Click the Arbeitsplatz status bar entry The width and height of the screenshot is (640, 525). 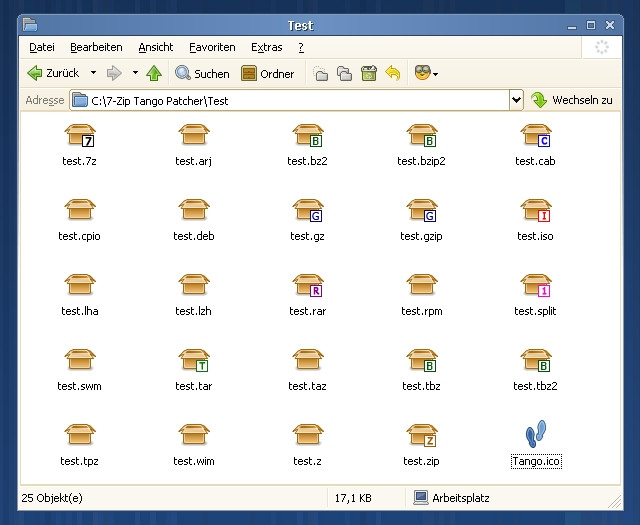coord(451,498)
